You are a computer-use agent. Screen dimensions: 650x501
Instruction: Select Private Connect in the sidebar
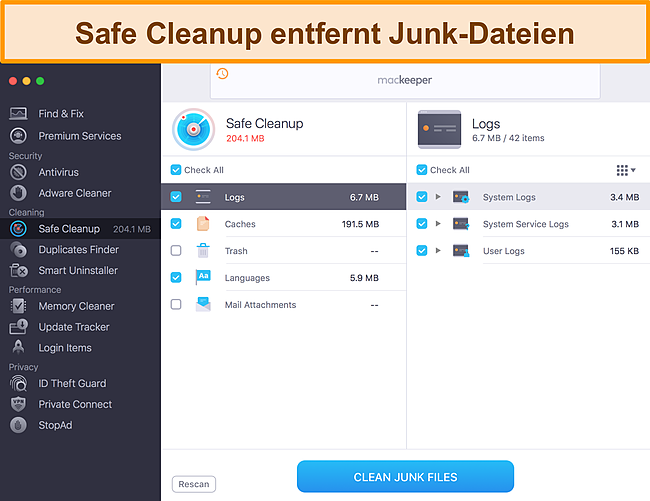pyautogui.click(x=75, y=404)
